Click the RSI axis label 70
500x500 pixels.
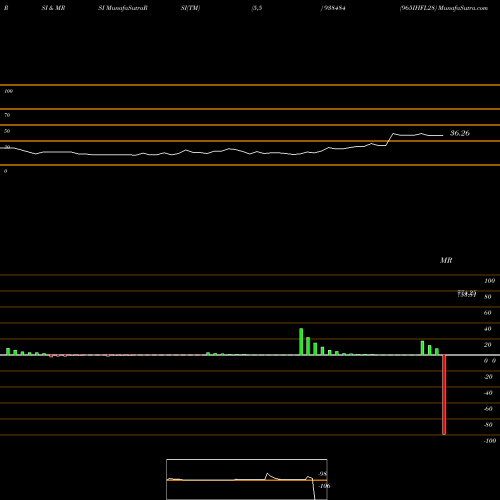click(x=7, y=115)
